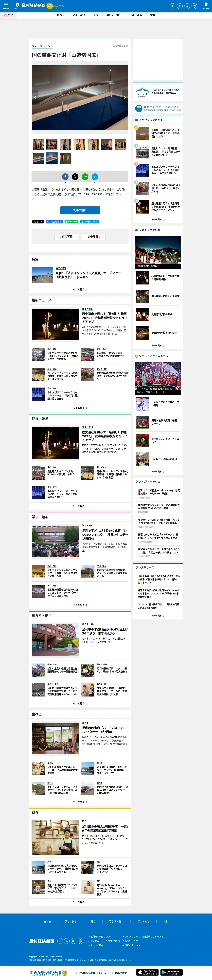212x980 pixels.
Task: Open 渋谷スクランブル交差点 オープンセット article
Action: (x=90, y=275)
